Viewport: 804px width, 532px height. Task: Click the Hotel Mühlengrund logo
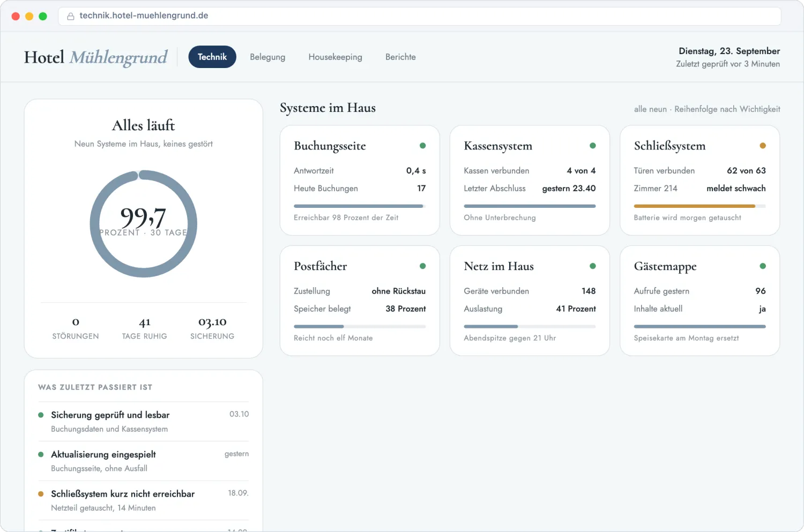pos(95,57)
